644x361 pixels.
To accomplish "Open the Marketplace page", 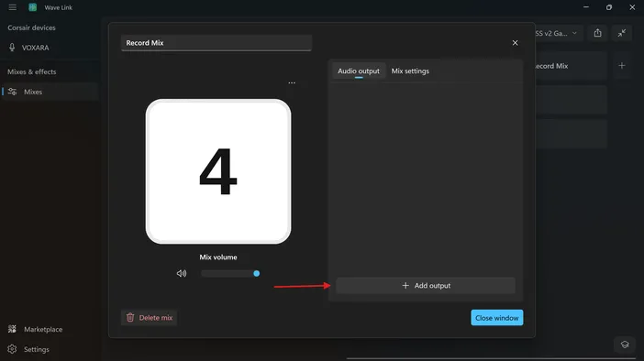I will point(50,329).
